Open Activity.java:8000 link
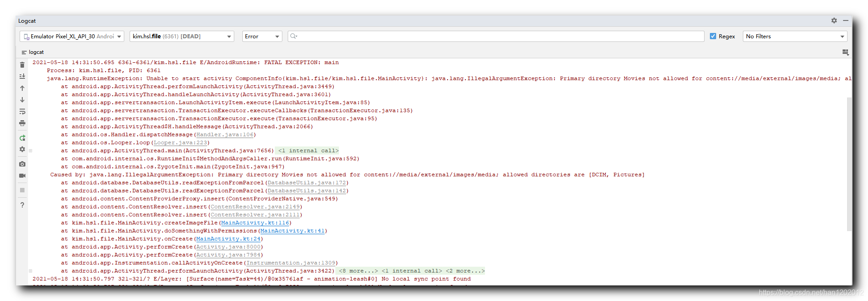Screen dimensions: 868x301 click(228, 247)
